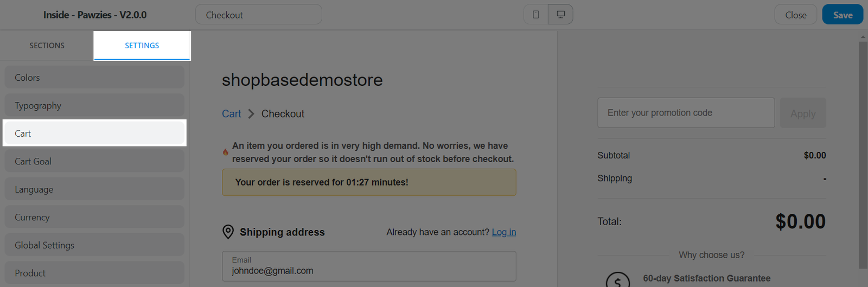Expand the Typography settings
This screenshot has width=868, height=287.
(94, 105)
